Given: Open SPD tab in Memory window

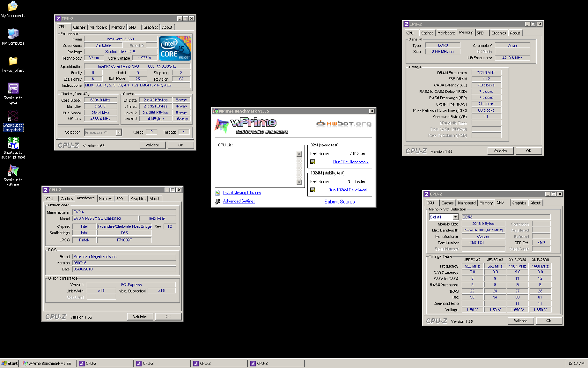Looking at the screenshot, I should pos(480,33).
